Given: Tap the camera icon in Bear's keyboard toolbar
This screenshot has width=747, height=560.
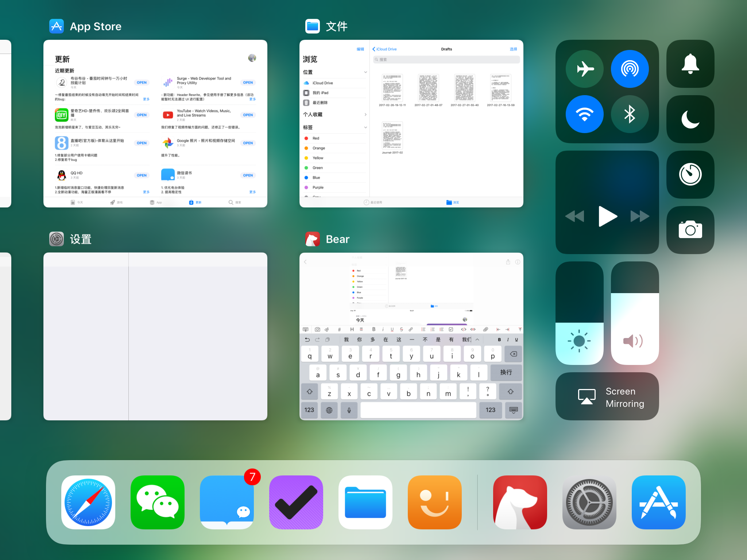Looking at the screenshot, I should pyautogui.click(x=317, y=329).
